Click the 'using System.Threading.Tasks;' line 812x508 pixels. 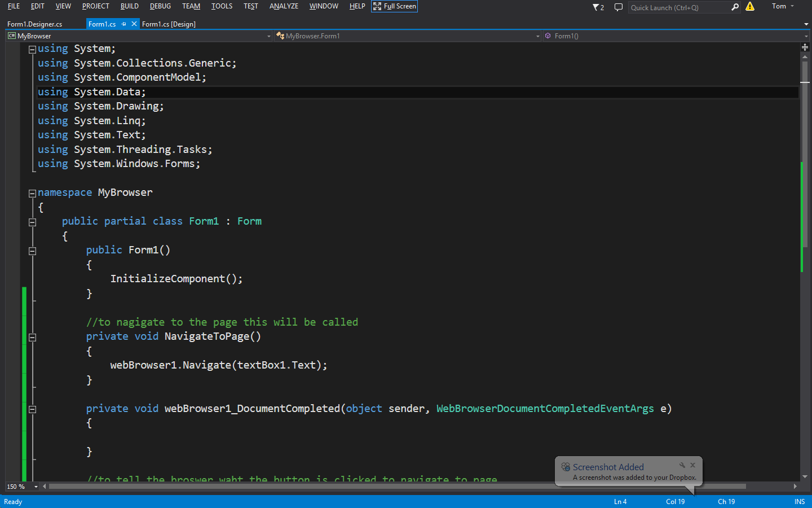pyautogui.click(x=125, y=150)
